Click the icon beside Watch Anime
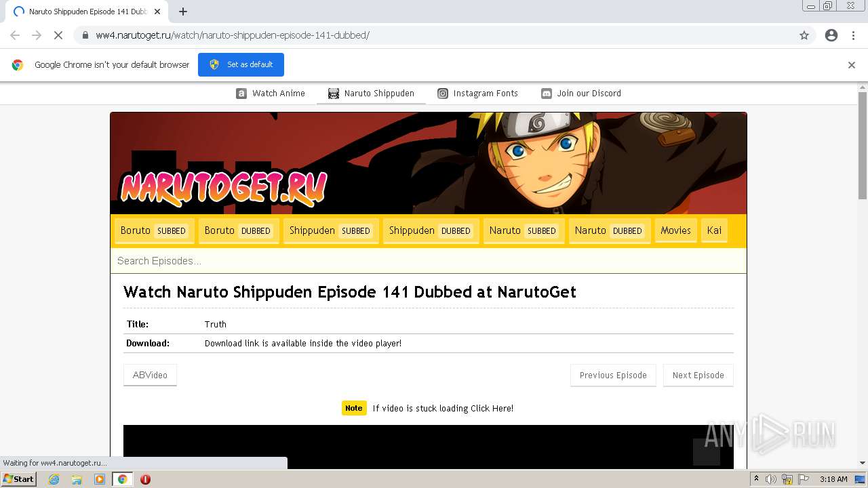The height and width of the screenshot is (488, 868). 241,94
